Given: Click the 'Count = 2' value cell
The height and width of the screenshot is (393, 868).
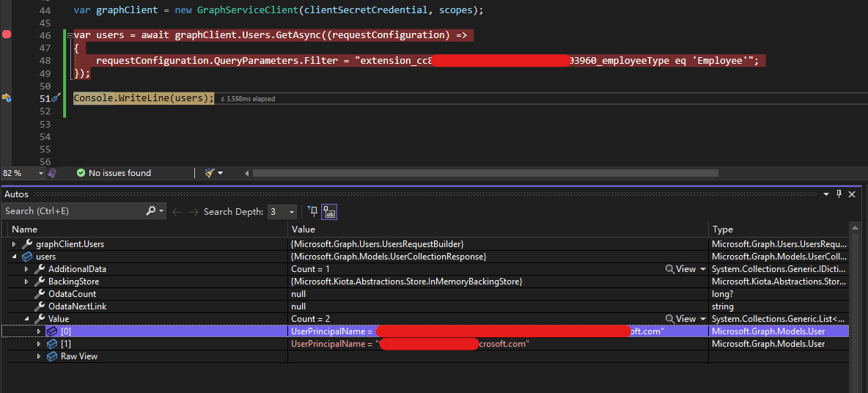Looking at the screenshot, I should tap(311, 319).
